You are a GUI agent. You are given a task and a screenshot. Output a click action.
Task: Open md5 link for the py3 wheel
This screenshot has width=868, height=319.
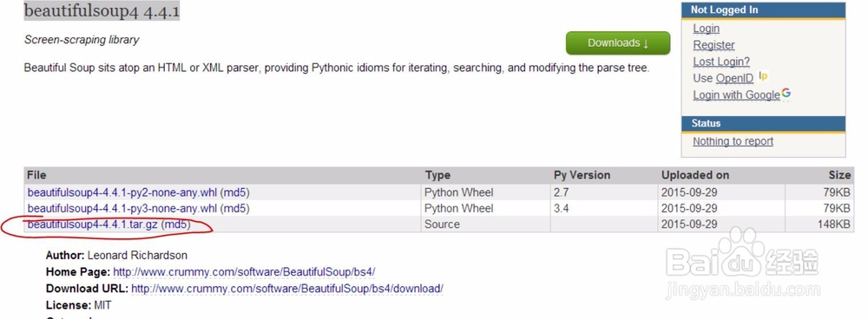[x=235, y=208]
